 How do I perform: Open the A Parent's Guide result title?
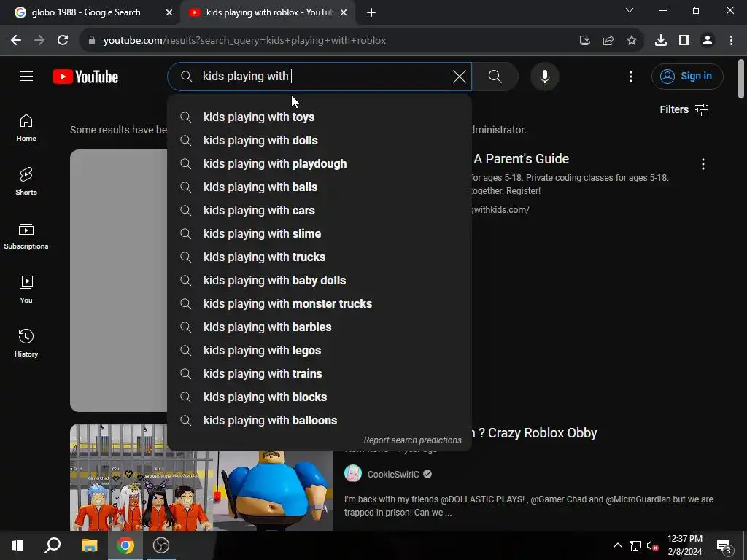(x=521, y=158)
